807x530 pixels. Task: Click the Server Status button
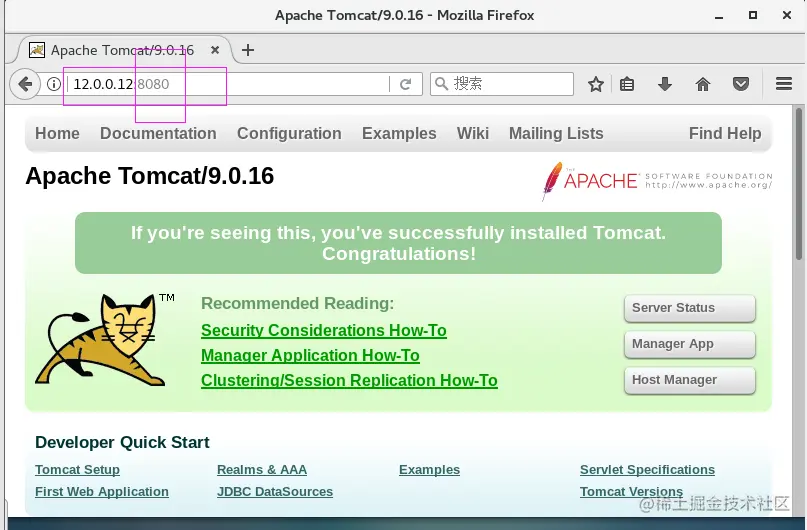click(x=690, y=308)
